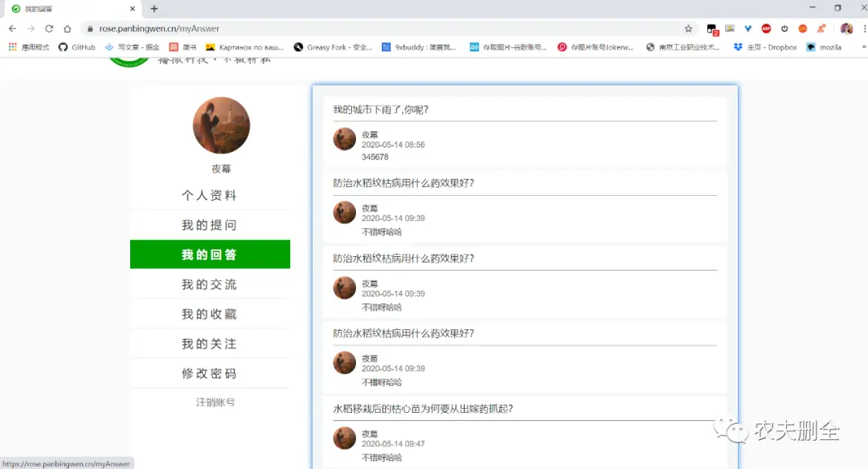
Task: Restore down the Chrome window
Action: tap(837, 8)
